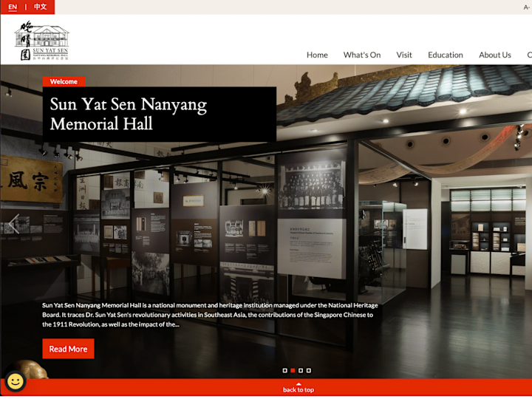Click the Sun Yat Sen Nanyang Memorial Hall heading
The width and height of the screenshot is (532, 399).
point(129,114)
